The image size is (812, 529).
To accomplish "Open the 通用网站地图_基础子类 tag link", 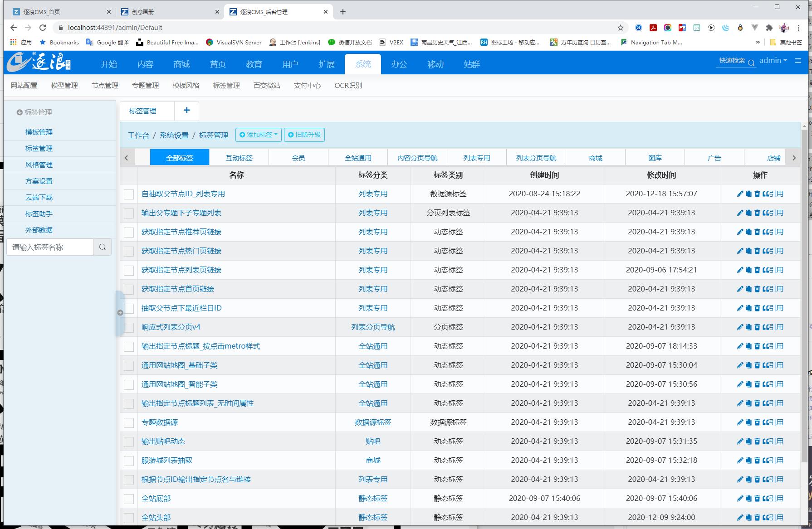I will [x=179, y=365].
